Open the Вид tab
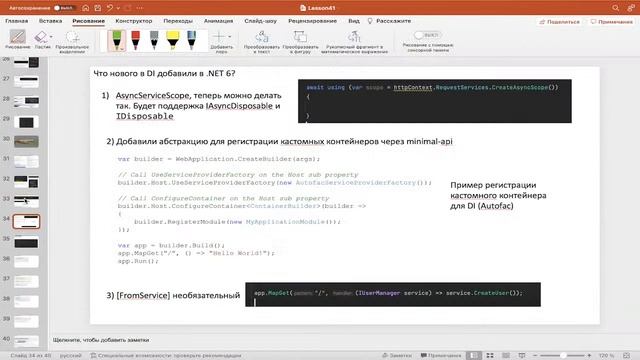The image size is (640, 360). (x=354, y=21)
